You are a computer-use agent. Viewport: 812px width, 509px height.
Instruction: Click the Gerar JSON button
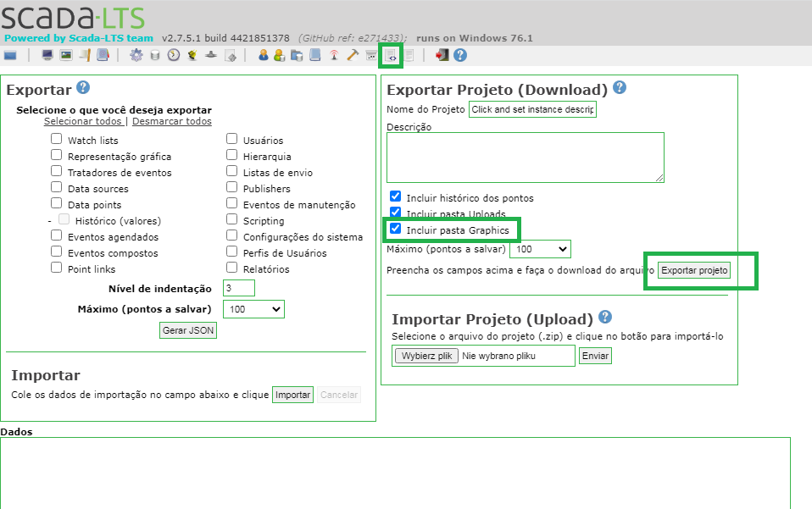pos(187,329)
